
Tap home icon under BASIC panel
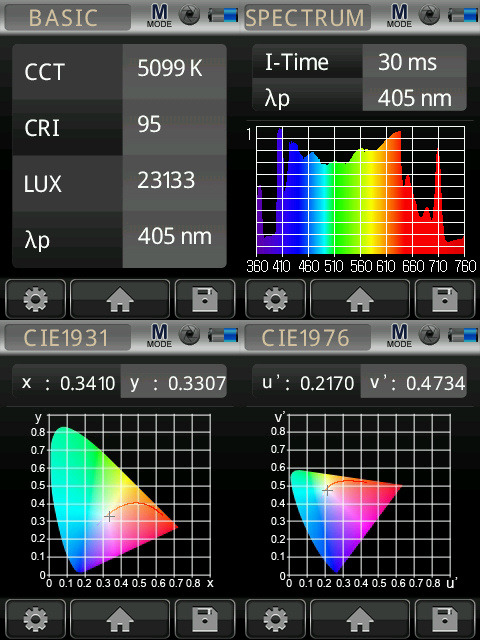click(120, 299)
